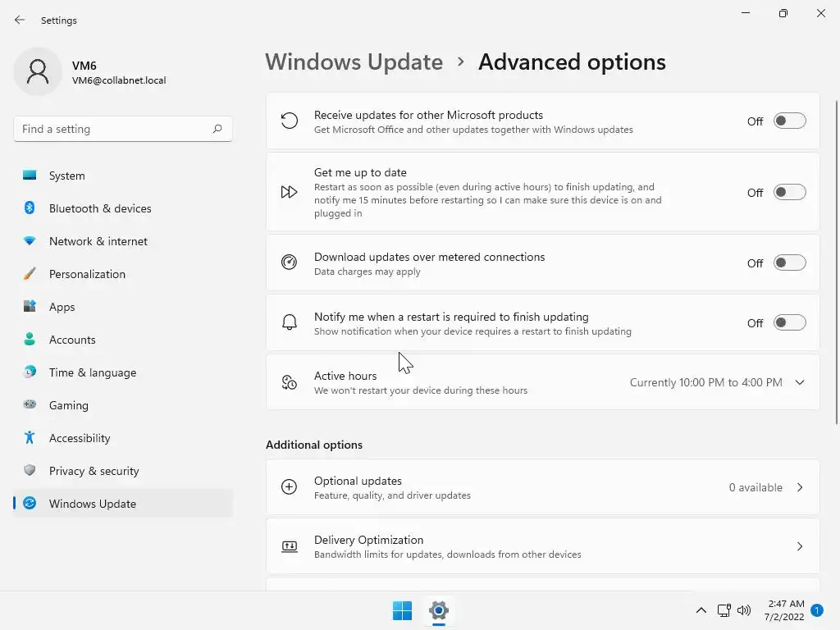Click the Settings gear icon on taskbar

click(x=438, y=610)
